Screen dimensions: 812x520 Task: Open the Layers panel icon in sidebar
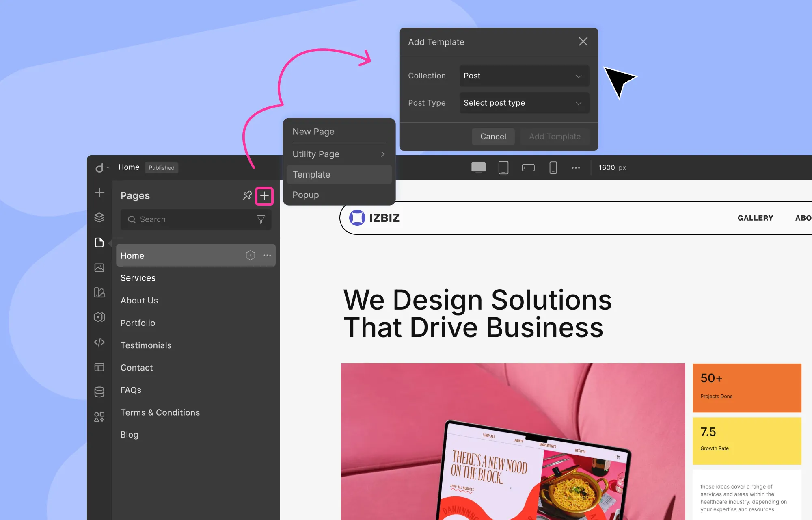(x=99, y=217)
